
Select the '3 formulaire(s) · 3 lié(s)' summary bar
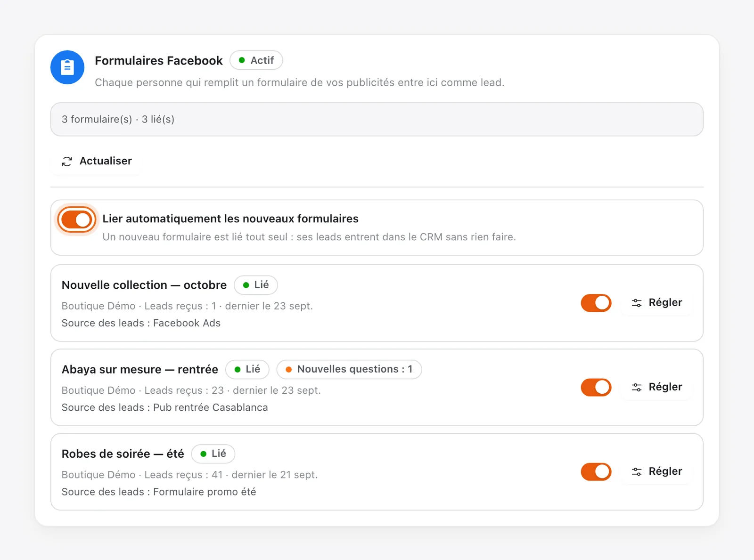click(x=377, y=119)
